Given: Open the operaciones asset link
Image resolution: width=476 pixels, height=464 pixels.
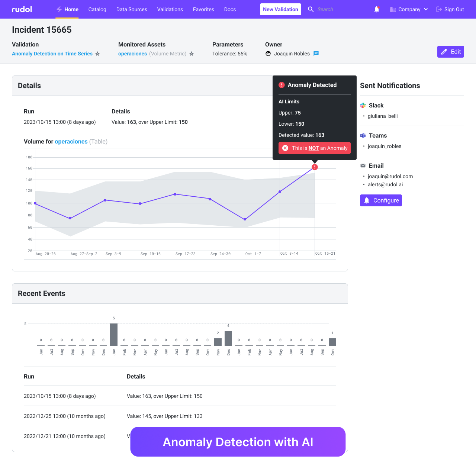Looking at the screenshot, I should 132,54.
